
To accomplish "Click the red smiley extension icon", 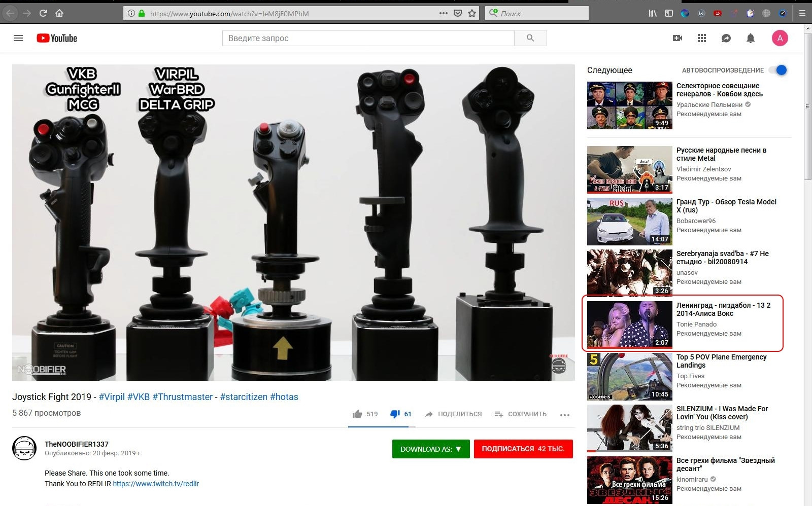I will (x=718, y=13).
